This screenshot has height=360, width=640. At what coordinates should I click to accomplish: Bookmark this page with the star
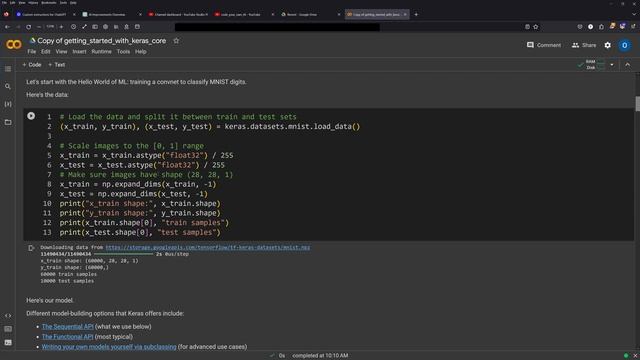[536, 27]
